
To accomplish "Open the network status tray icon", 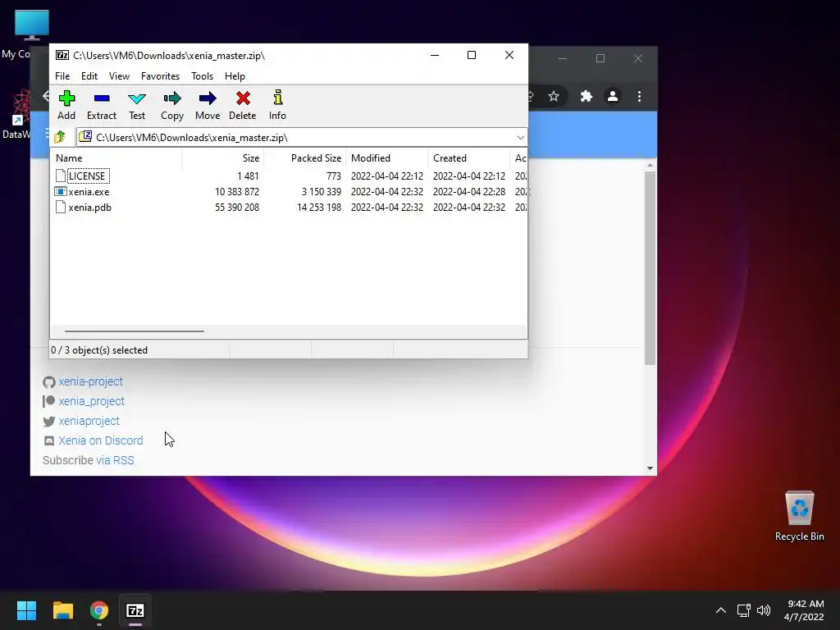I will click(x=743, y=610).
